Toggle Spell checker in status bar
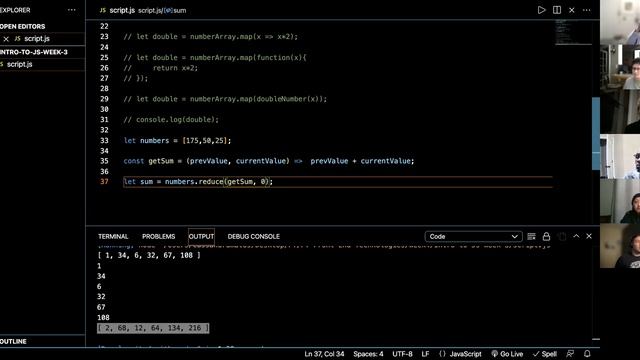Image resolution: width=640 pixels, height=360 pixels. (545, 354)
